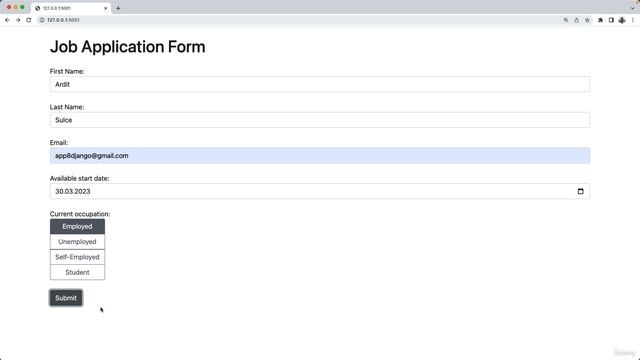Choose Self-Employed occupation option
640x360 pixels.
coord(77,257)
